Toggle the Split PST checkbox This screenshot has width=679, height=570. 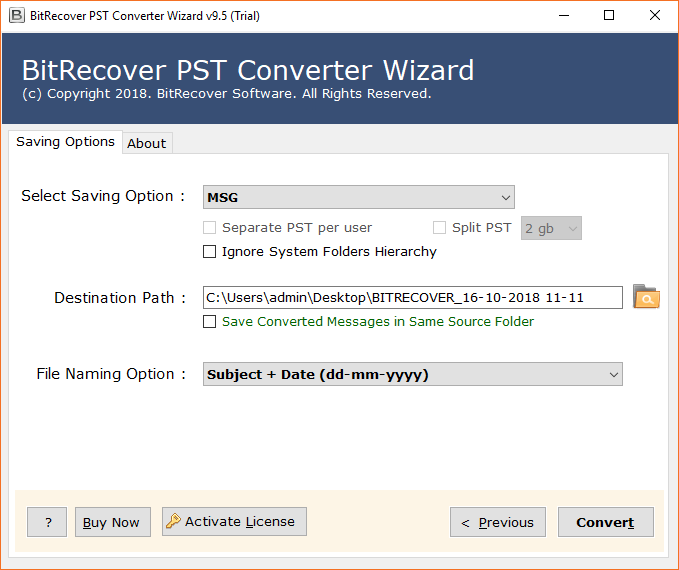(440, 227)
